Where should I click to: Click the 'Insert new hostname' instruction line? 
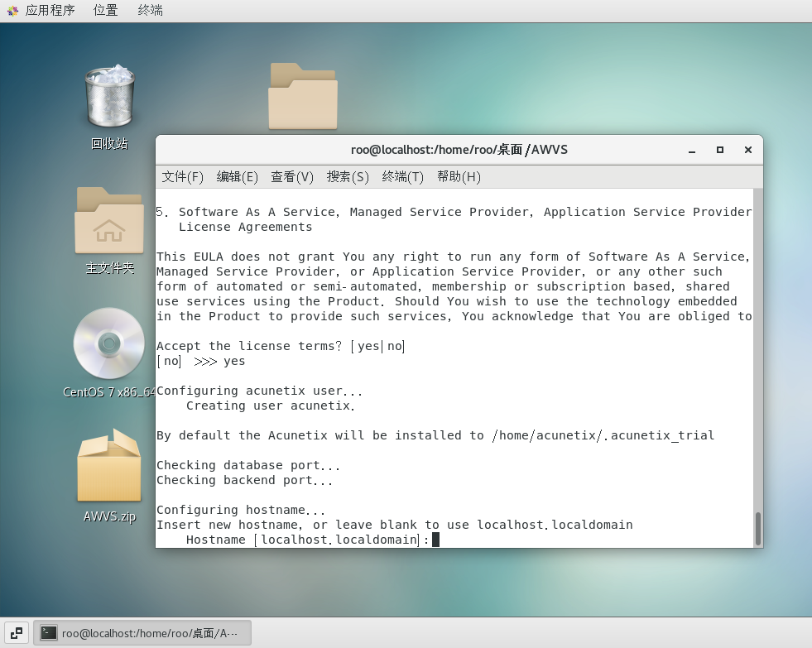tap(395, 525)
